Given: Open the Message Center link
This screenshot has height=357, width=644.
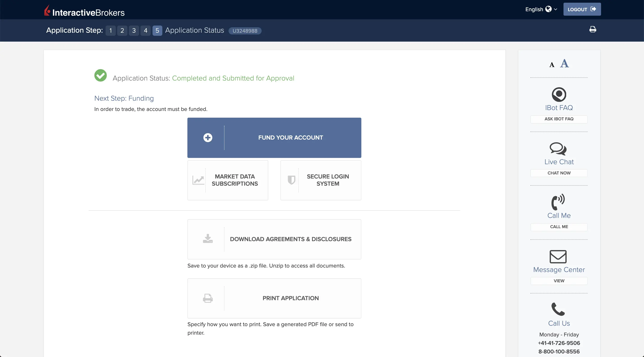Looking at the screenshot, I should coord(559,270).
